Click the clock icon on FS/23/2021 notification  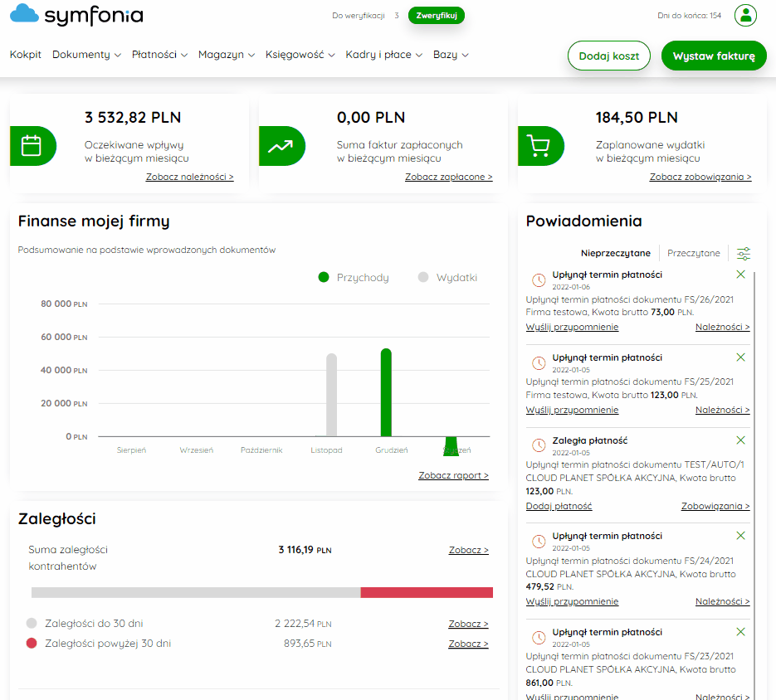point(539,638)
